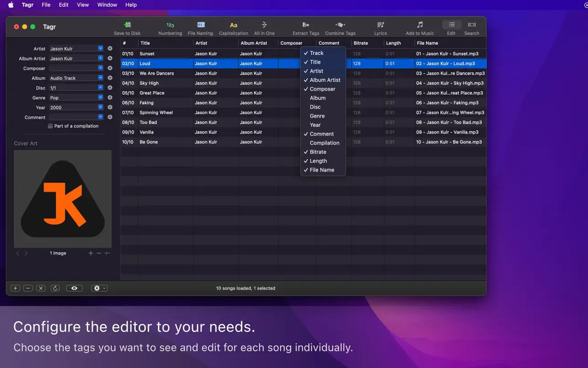Open the gear settings dropdown menu

pos(99,288)
